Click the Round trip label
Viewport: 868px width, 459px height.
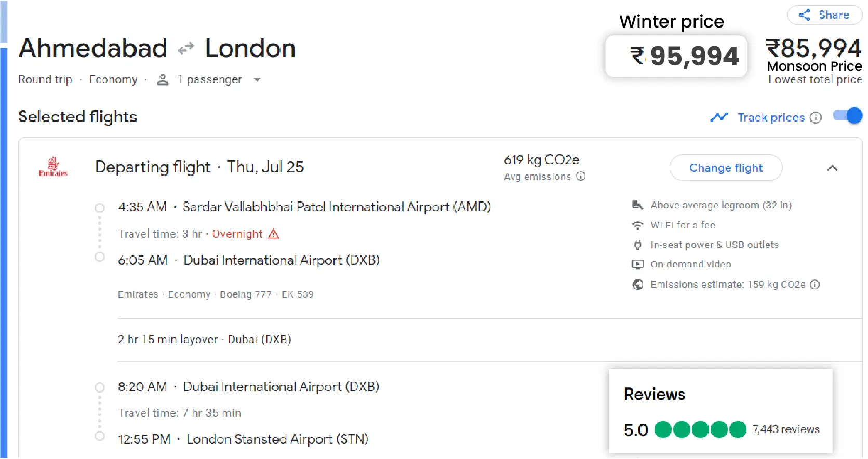[45, 79]
